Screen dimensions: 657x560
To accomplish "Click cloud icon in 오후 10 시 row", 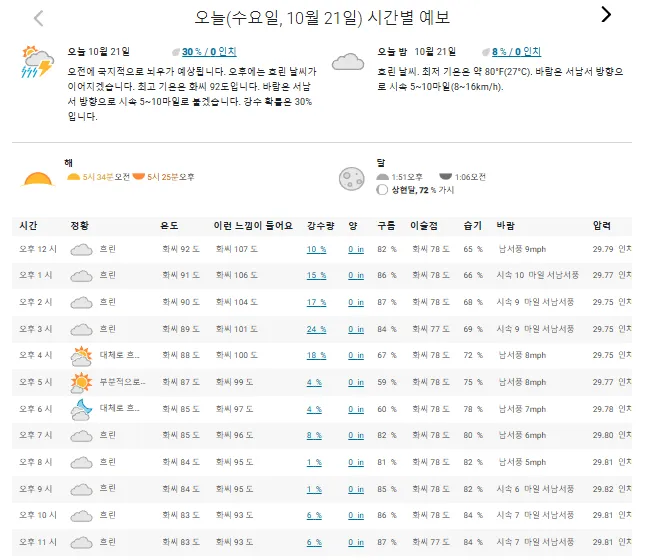I will [x=81, y=516].
